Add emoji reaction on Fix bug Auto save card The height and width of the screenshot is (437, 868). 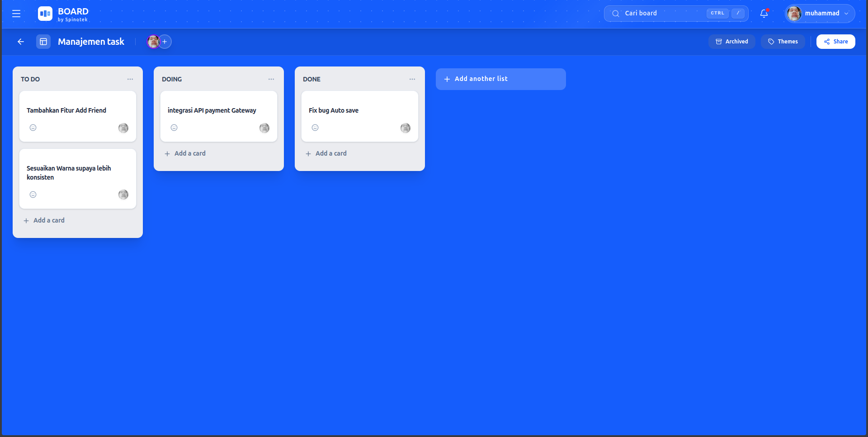pyautogui.click(x=315, y=128)
